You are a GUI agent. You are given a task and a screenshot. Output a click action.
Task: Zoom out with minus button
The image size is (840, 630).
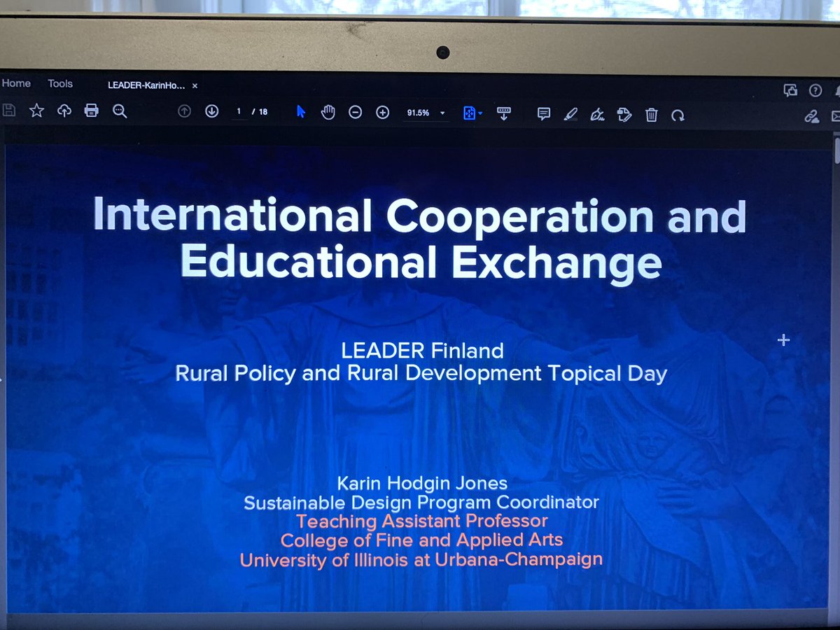(355, 112)
